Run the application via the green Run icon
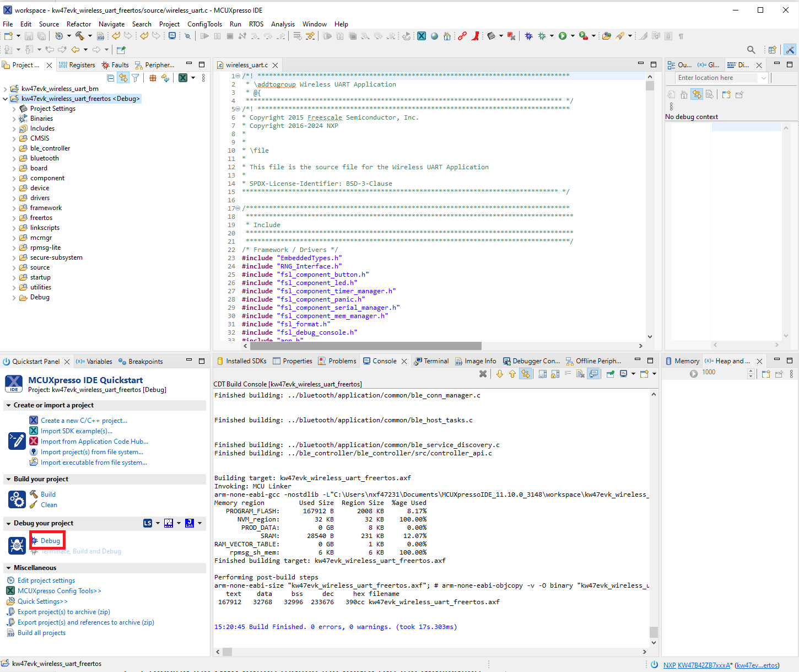799x672 pixels. [x=564, y=36]
